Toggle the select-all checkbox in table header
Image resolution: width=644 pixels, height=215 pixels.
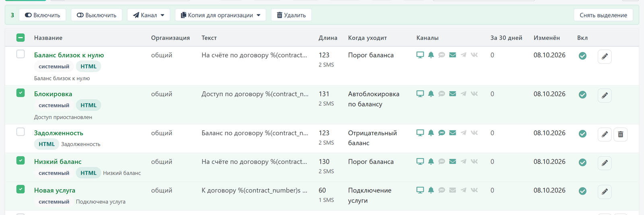click(21, 38)
